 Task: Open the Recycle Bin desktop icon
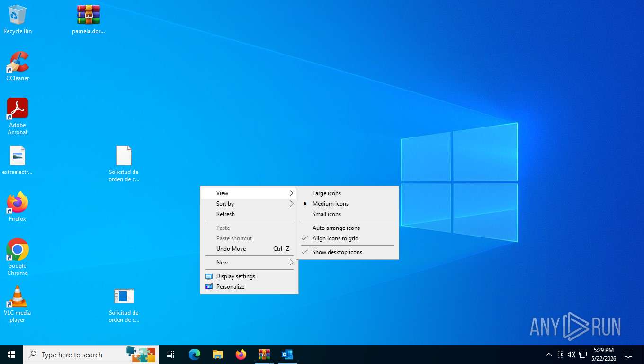[18, 19]
